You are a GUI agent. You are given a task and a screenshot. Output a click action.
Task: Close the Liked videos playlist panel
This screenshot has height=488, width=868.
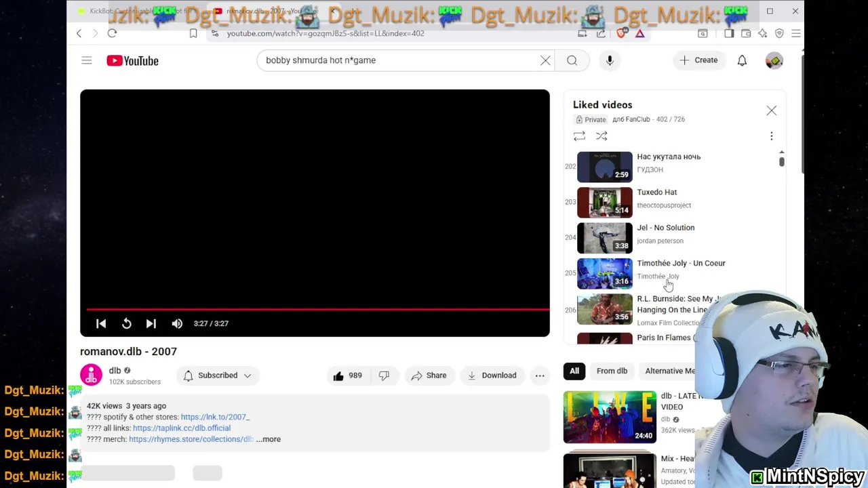click(x=771, y=110)
